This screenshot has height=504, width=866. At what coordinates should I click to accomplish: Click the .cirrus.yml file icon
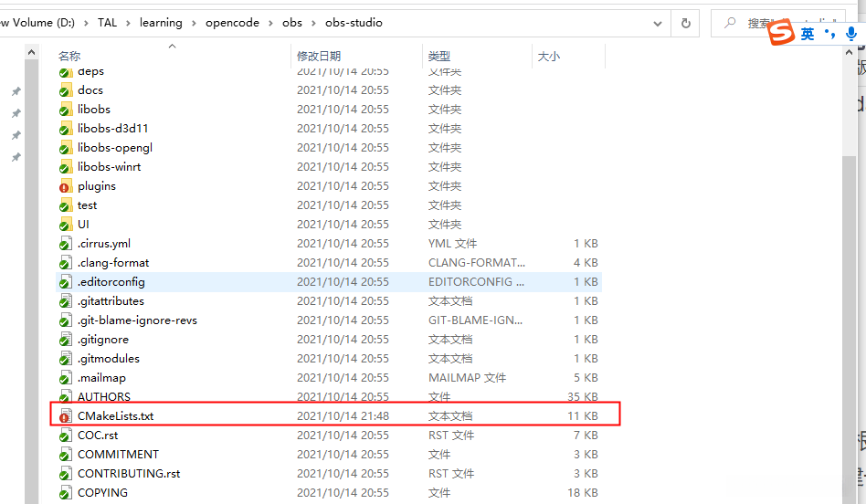click(x=66, y=244)
